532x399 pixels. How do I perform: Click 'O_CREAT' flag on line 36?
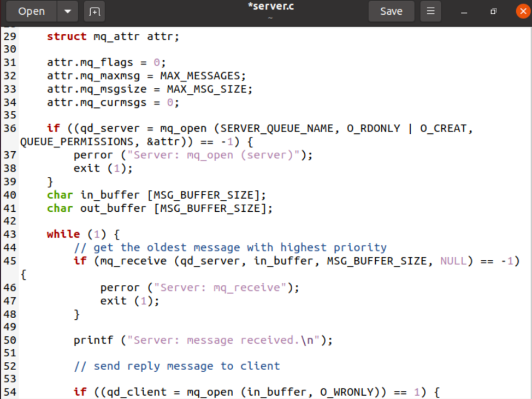click(x=443, y=129)
